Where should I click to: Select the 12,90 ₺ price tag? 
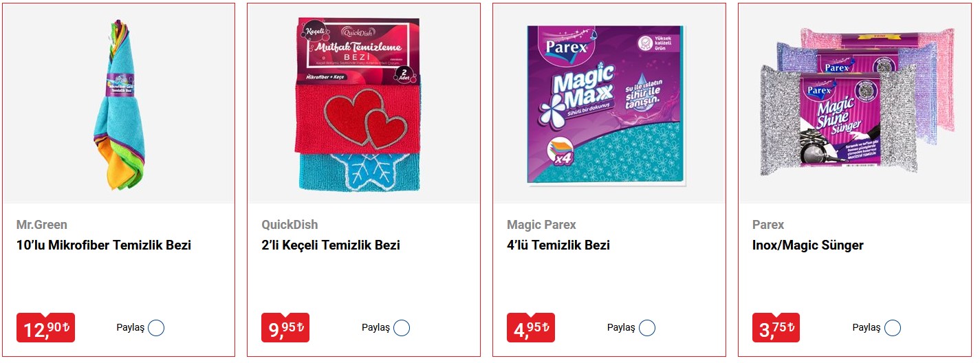point(45,328)
